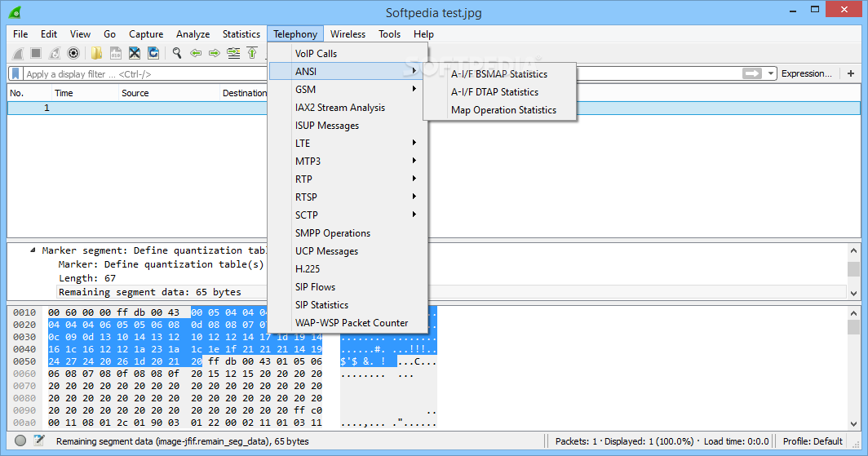Screen dimensions: 868x456
Task: Click the find packet magnifier icon
Action: 176,53
